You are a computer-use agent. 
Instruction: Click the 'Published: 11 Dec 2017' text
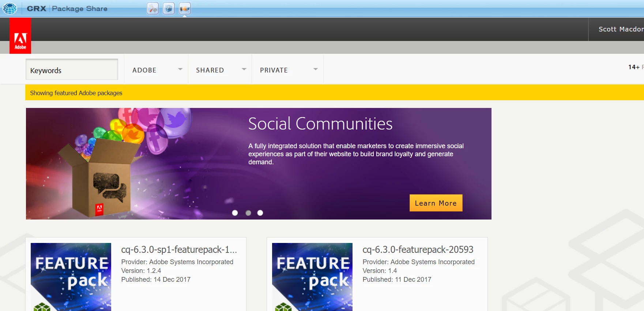pos(397,280)
